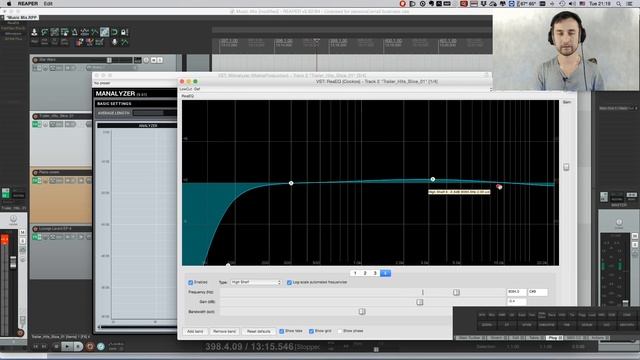The width and height of the screenshot is (640, 360).
Task: Click the highlighted grid icon in the toolbar
Action: pos(104,32)
